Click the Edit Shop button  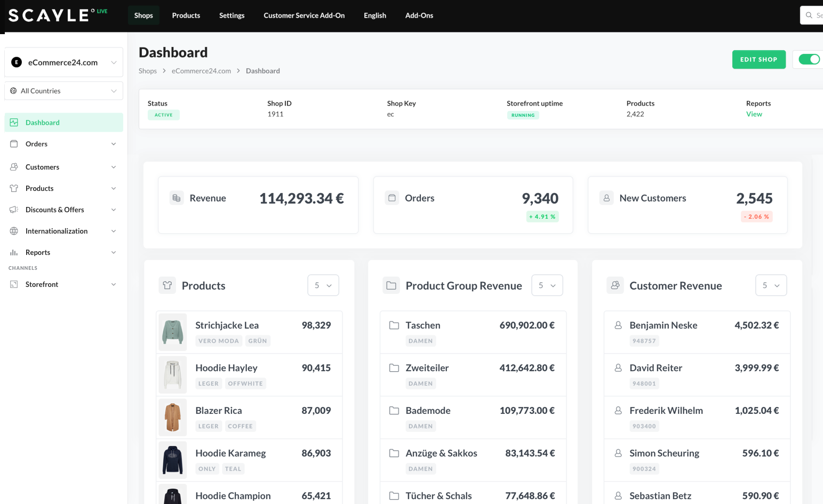click(758, 59)
